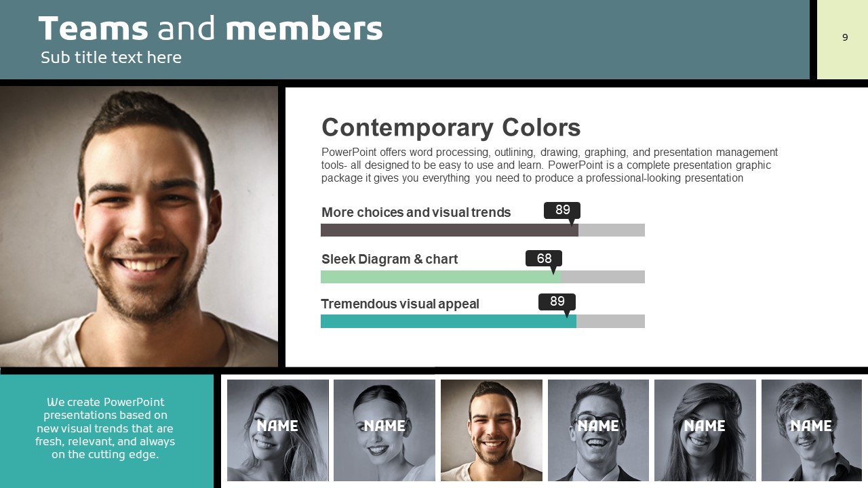Image resolution: width=868 pixels, height=488 pixels.
Task: Click the fifth team member thumbnail
Action: coord(705,430)
